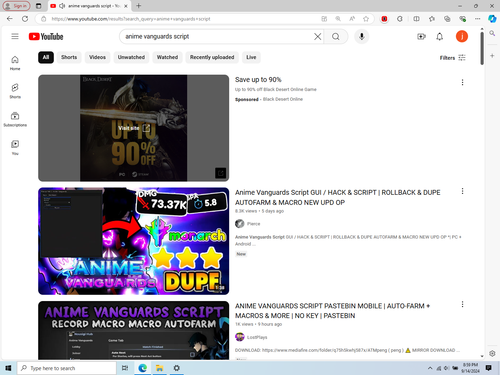Image resolution: width=500 pixels, height=375 pixels.
Task: Click Visit site on the ad thumbnail
Action: click(x=134, y=128)
